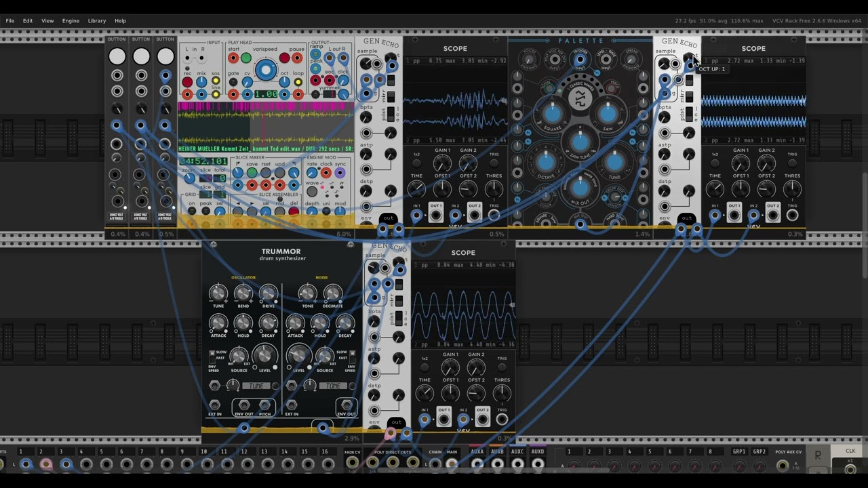868x488 pixels.
Task: Click the Trummor DECIMATE knob
Action: pos(333,293)
